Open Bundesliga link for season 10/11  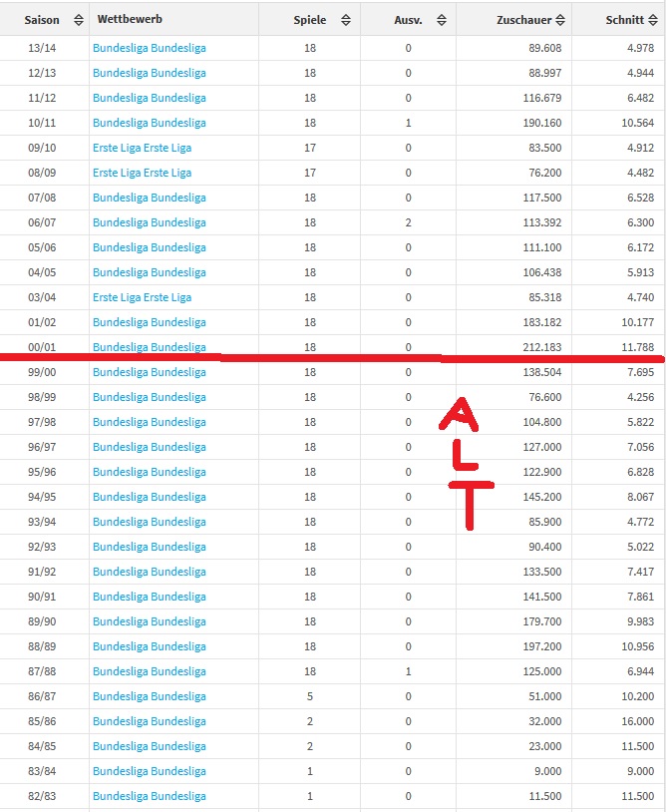[x=149, y=123]
